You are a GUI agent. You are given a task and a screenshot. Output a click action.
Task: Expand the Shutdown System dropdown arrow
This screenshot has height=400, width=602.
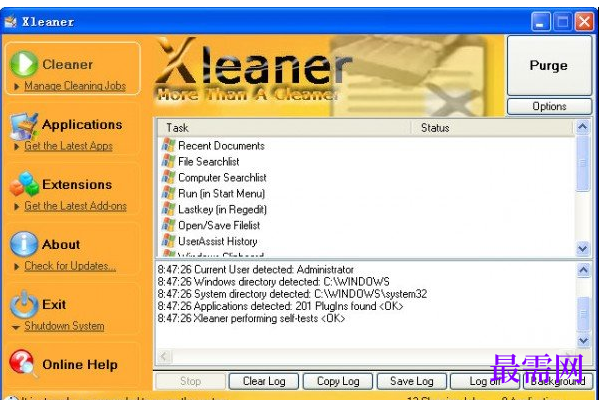click(x=16, y=327)
